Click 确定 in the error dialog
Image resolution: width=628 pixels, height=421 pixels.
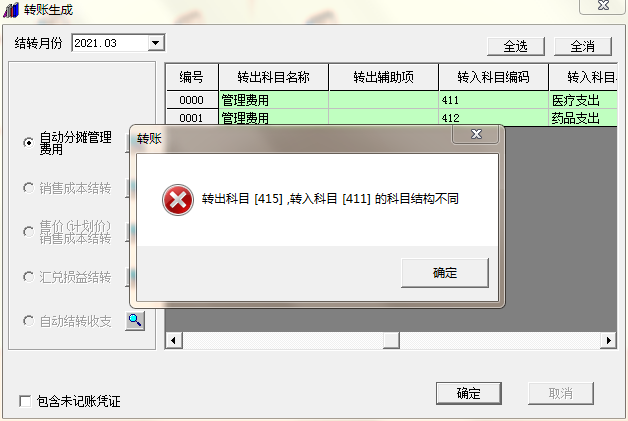(445, 273)
